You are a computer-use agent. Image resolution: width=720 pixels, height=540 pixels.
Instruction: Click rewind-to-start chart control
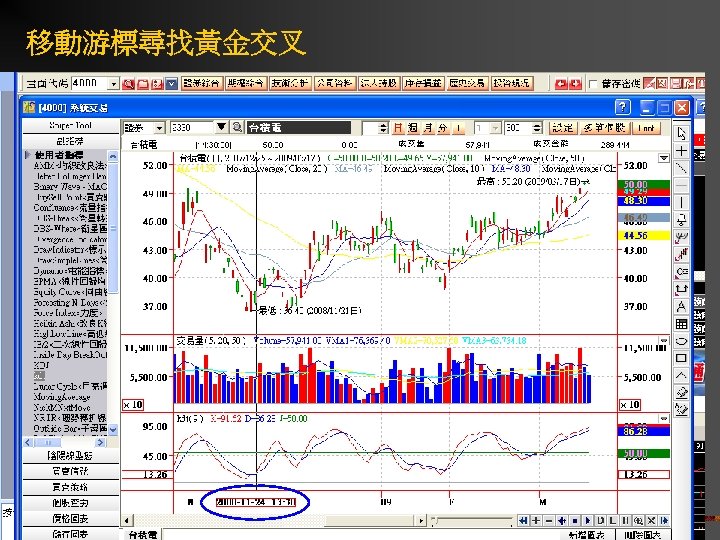(x=523, y=521)
